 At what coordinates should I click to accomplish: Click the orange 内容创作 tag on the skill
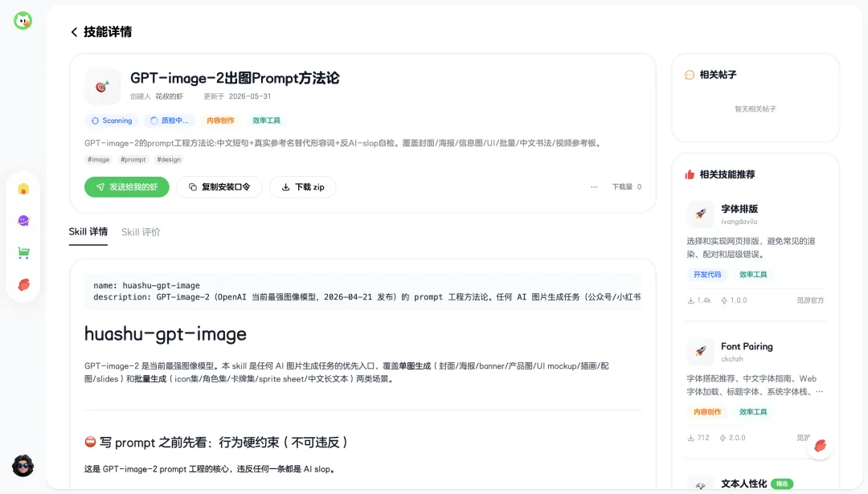(220, 120)
